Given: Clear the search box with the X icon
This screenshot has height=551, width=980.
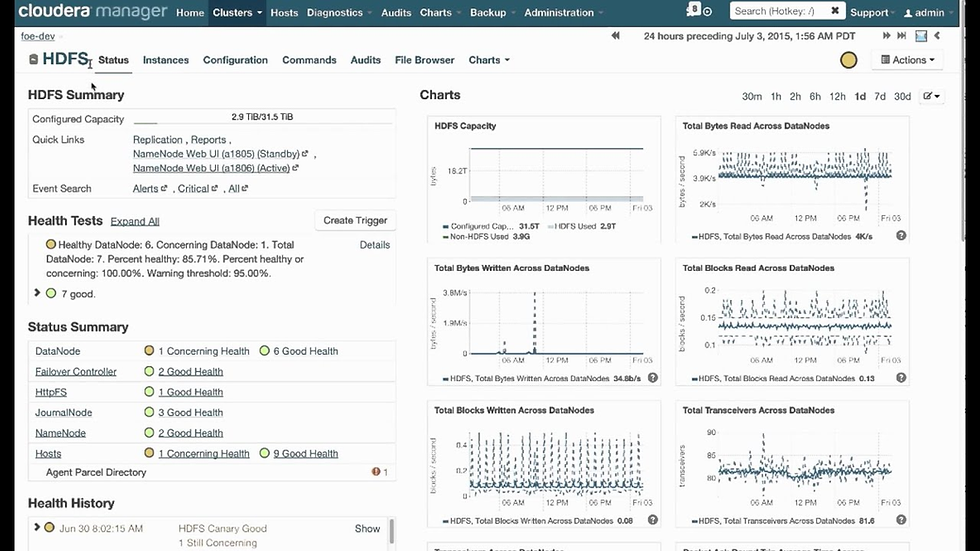Looking at the screenshot, I should point(834,11).
